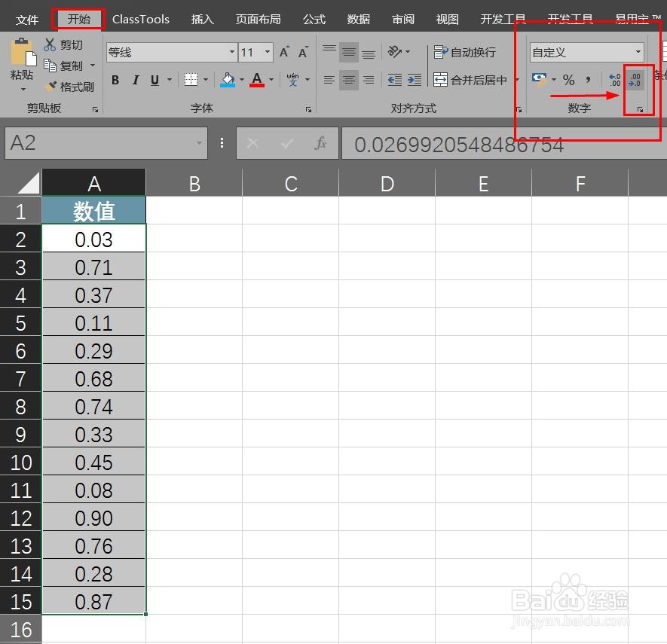Expand the font color palette arrow

[271, 80]
